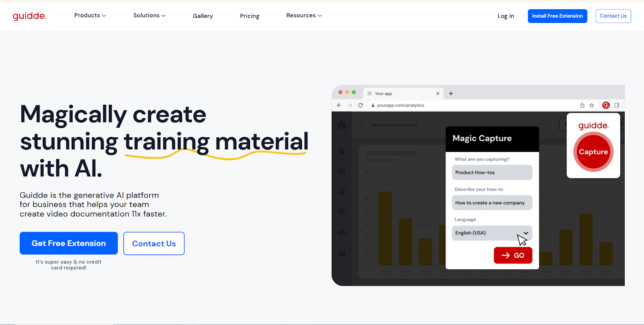The image size is (644, 325).
Task: Click the lock icon in address bar
Action: [x=373, y=105]
